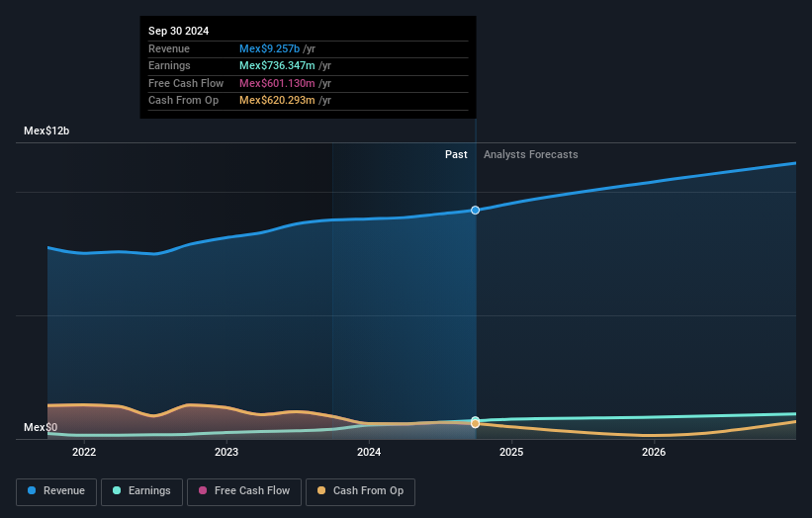Toggle the Revenue legend button
Screen dimensions: 812x518
coord(56,491)
